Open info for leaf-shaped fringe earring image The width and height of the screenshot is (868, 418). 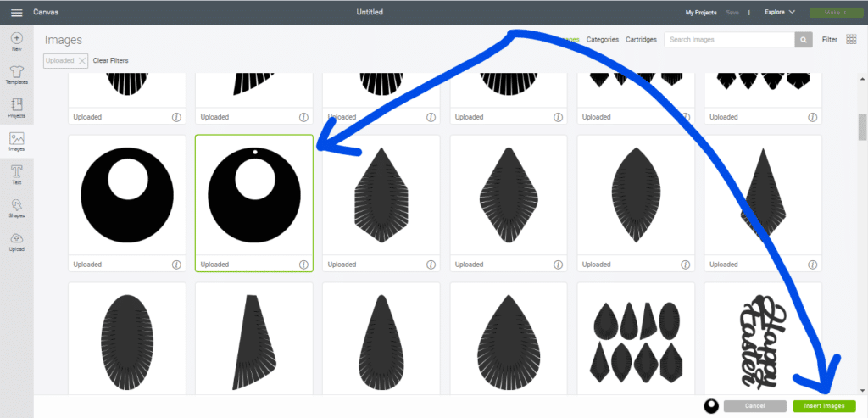(685, 265)
